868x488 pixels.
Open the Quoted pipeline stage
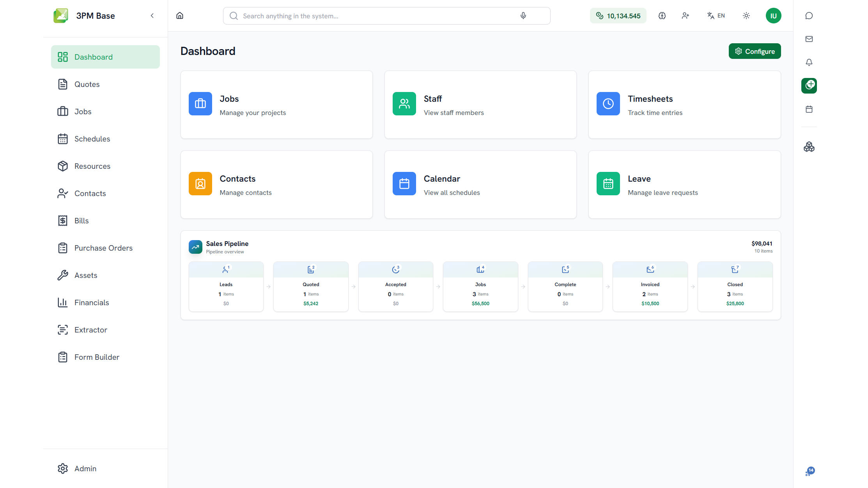tap(311, 286)
